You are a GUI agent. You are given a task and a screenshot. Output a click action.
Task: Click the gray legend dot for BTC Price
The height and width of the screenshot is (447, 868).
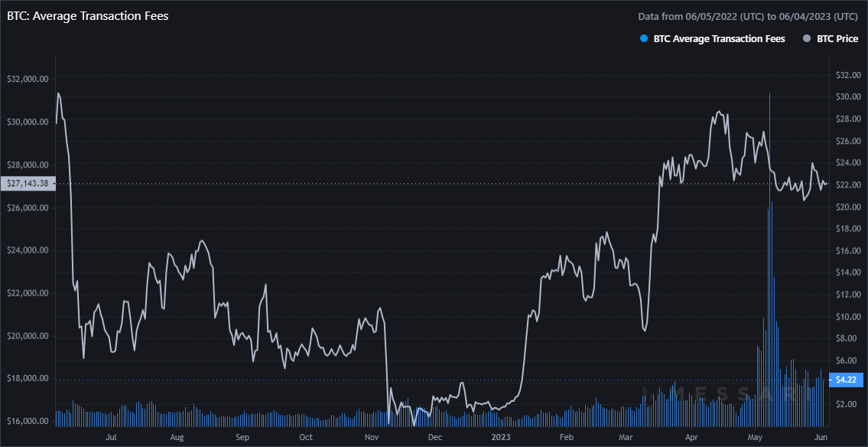click(807, 39)
